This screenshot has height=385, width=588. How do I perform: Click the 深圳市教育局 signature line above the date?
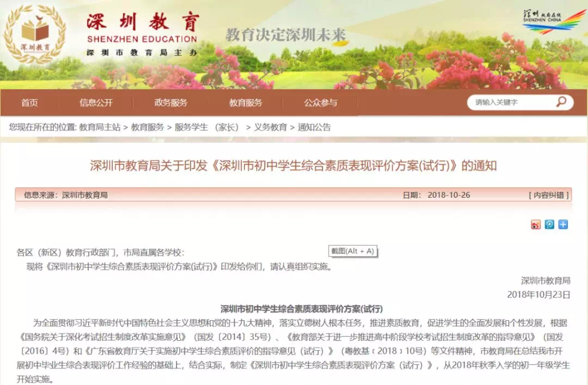click(x=546, y=280)
